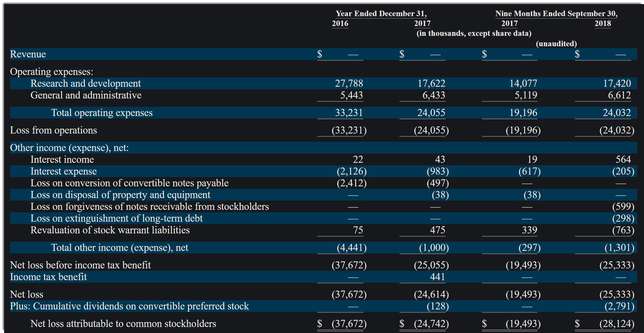The height and width of the screenshot is (333, 644).
Task: Select the Research and development row label
Action: [x=86, y=83]
